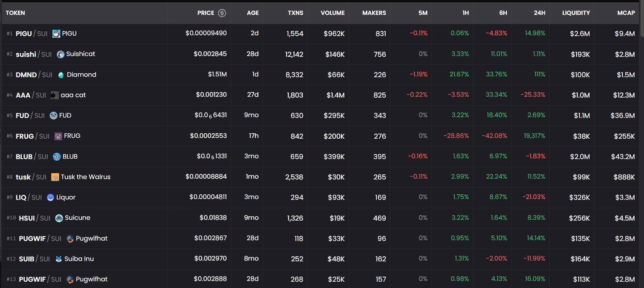644x288 pixels.
Task: Open the BLUB / SUI pair
Action: coord(32,157)
